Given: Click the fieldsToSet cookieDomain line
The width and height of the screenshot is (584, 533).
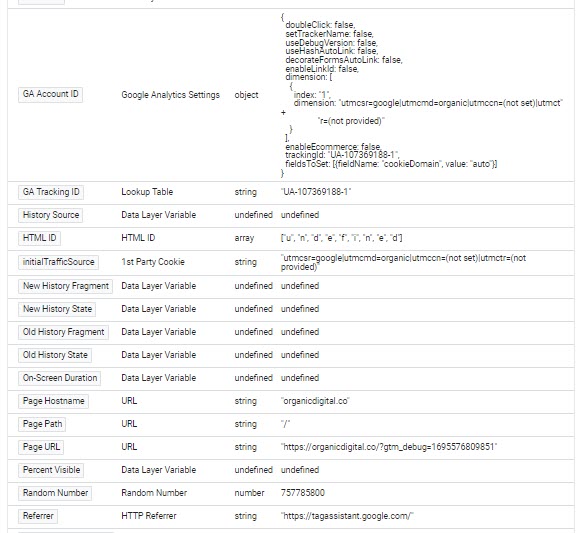Looking at the screenshot, I should (391, 164).
